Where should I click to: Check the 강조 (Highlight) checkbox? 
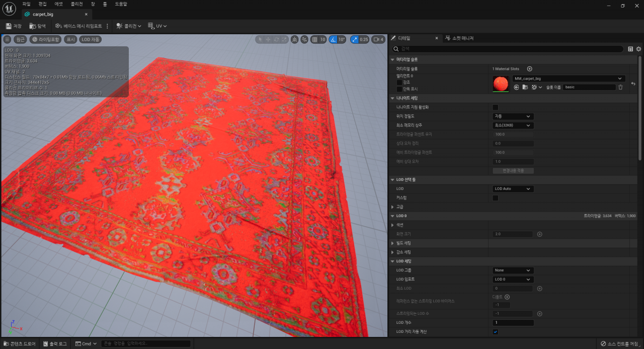(x=399, y=82)
